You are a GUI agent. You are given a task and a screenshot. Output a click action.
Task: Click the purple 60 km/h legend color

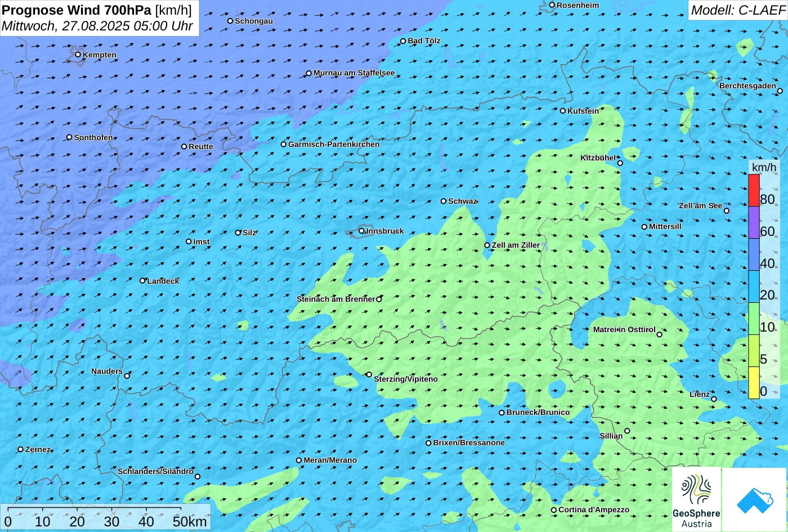(754, 222)
